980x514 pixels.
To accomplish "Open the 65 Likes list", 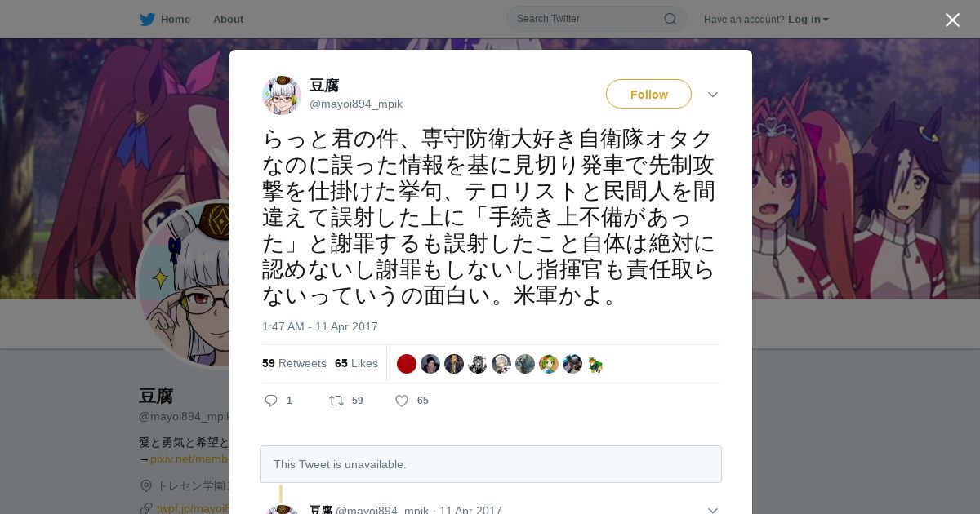I will pos(356,363).
